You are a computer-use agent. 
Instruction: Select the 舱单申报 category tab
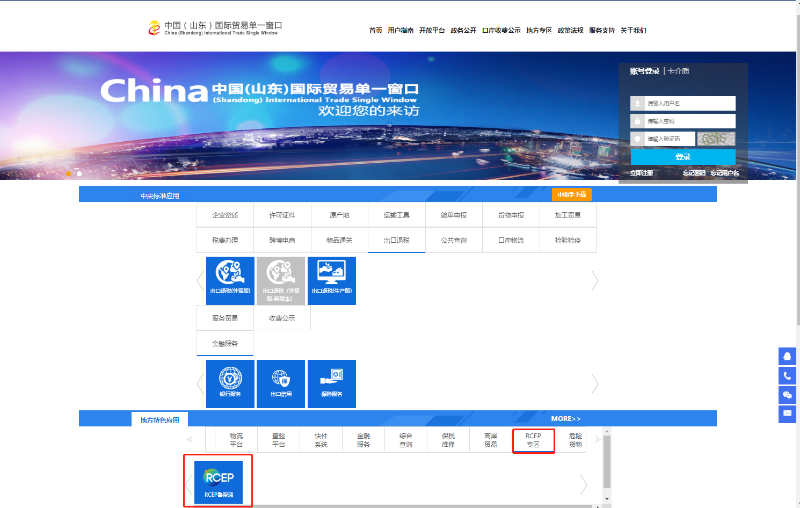454,215
